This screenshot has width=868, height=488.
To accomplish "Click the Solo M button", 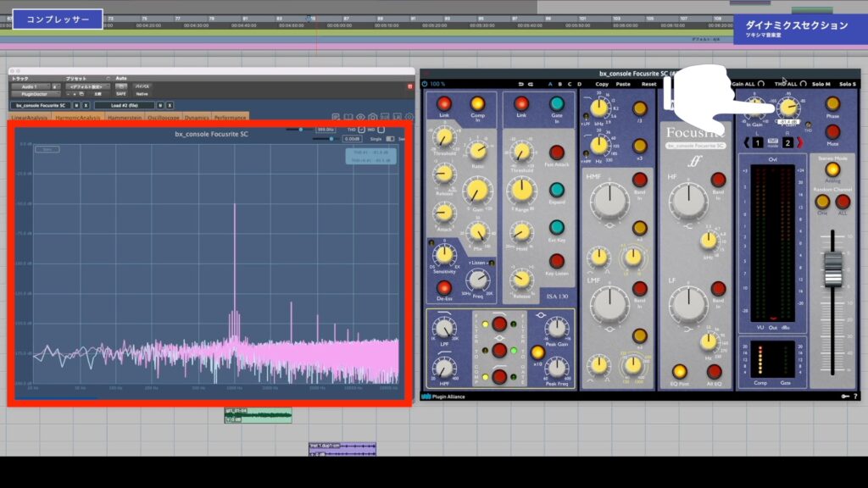I will [x=821, y=84].
